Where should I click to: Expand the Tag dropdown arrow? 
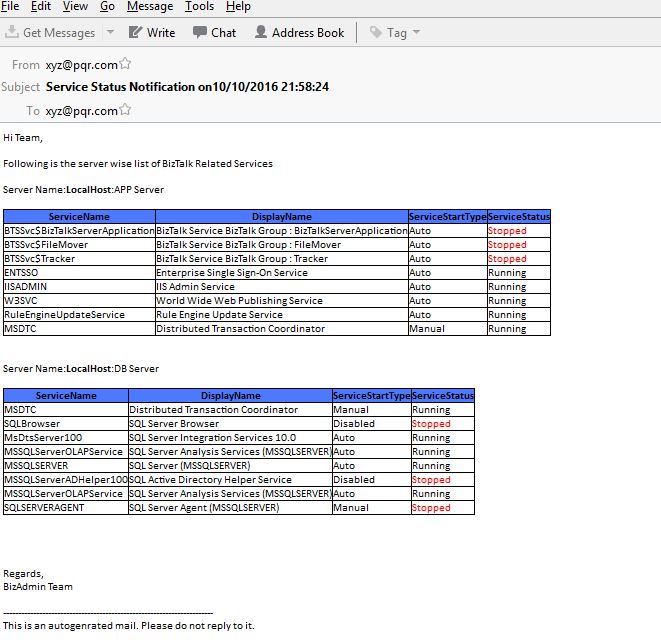pos(416,32)
